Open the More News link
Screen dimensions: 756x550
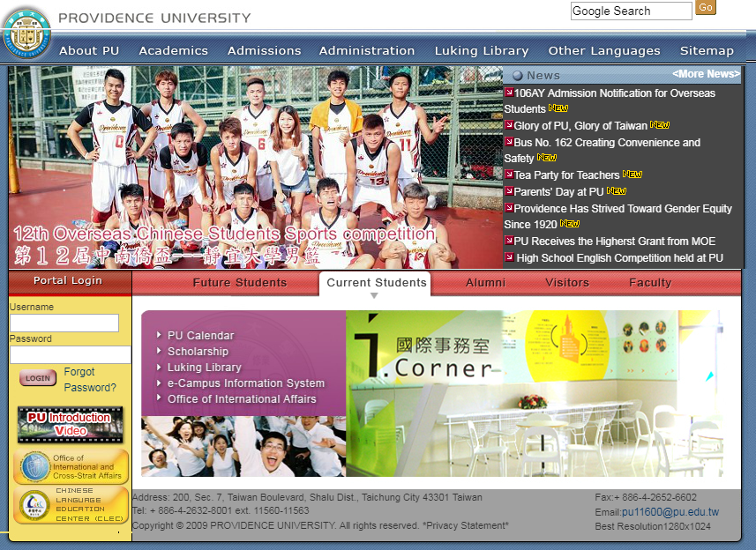click(x=706, y=74)
